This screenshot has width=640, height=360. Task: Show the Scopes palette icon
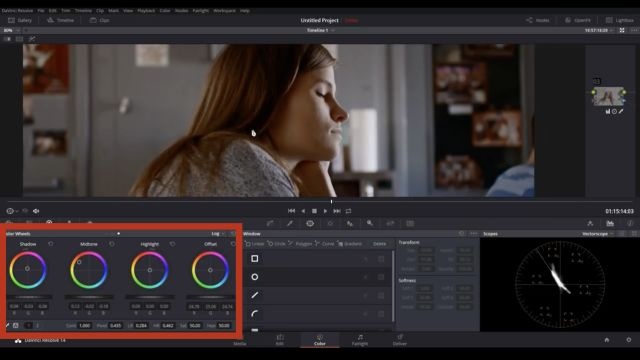click(x=610, y=223)
